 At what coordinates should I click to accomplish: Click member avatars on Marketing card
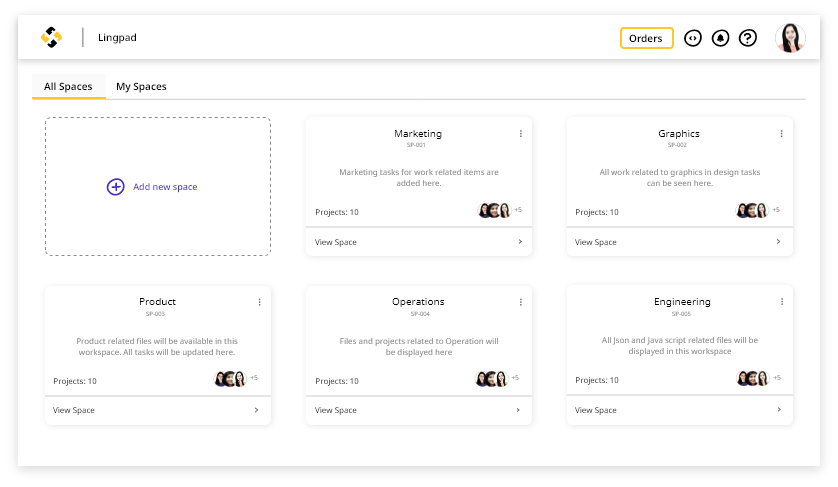(x=494, y=210)
